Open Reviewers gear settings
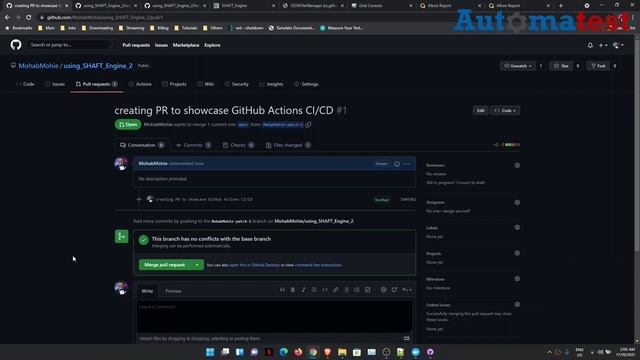Screen dimensions: 640x360 point(517,165)
